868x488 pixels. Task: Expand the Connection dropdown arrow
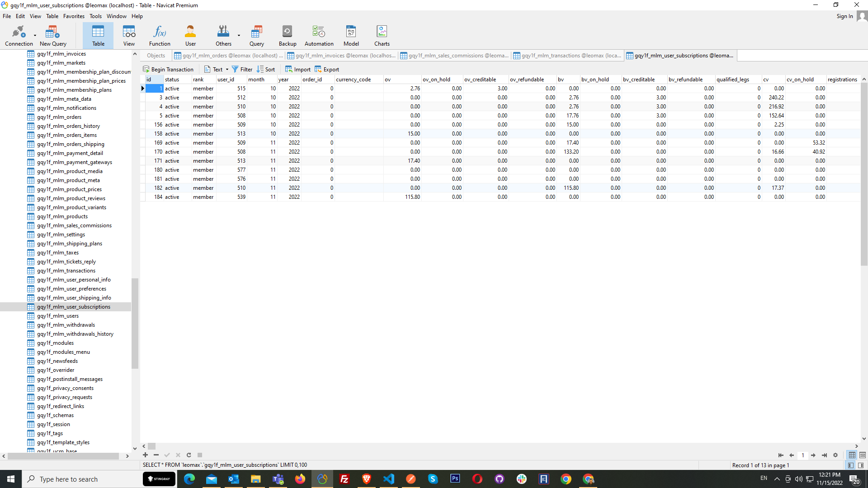click(35, 35)
